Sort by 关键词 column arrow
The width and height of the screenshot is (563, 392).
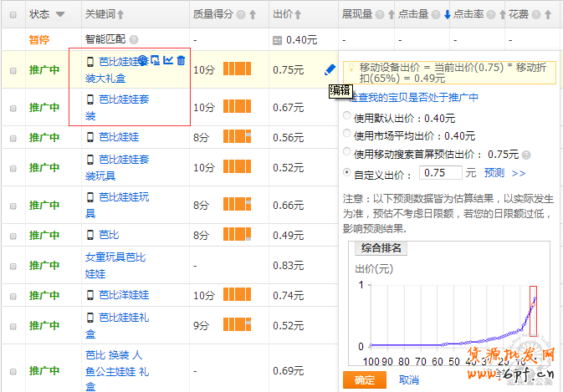(120, 15)
